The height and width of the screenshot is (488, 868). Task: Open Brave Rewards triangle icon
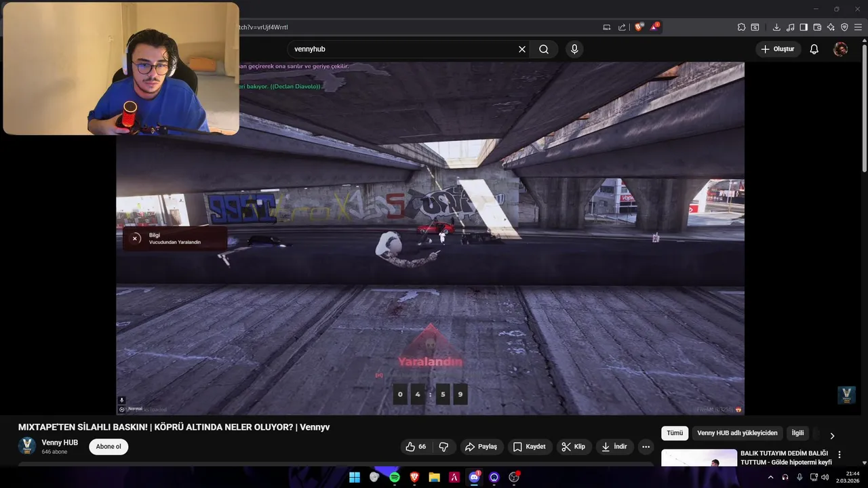[x=654, y=27]
